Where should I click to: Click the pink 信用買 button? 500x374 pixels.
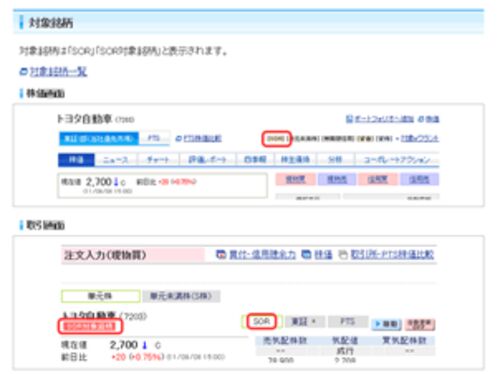tap(378, 179)
